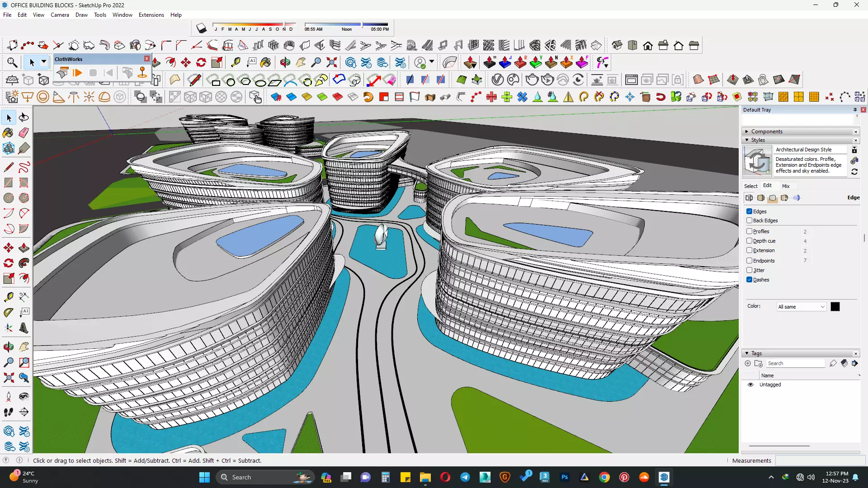Select the Paint Bucket tool
Viewport: 868px width, 488px height.
[8, 133]
